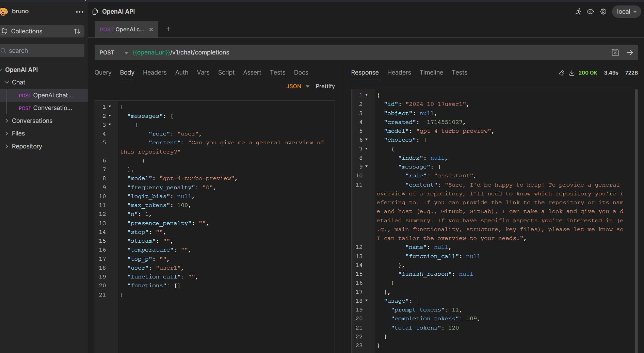This screenshot has height=353, width=644.
Task: Select the POST OpenAI chat request
Action: point(46,95)
